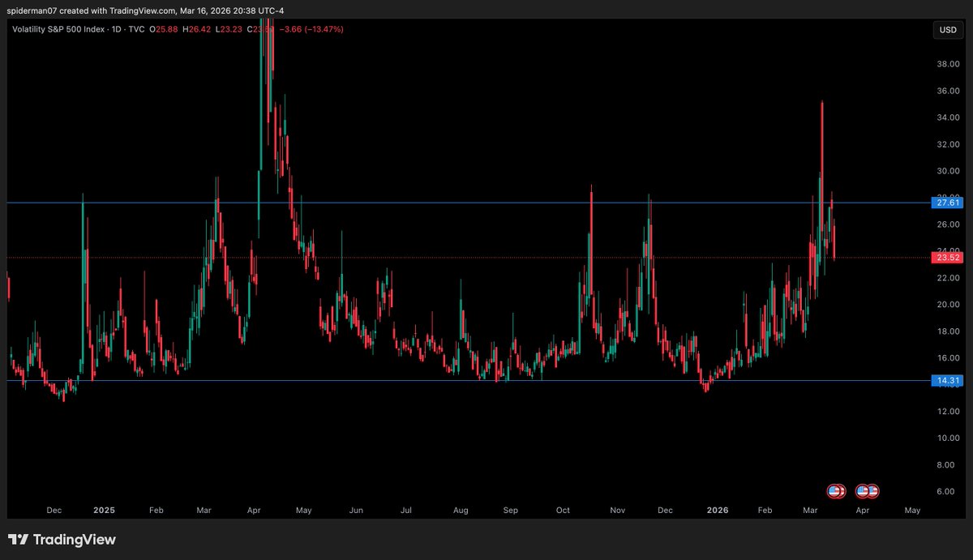Click the Nov label on time axis
The image size is (973, 560).
618,511
